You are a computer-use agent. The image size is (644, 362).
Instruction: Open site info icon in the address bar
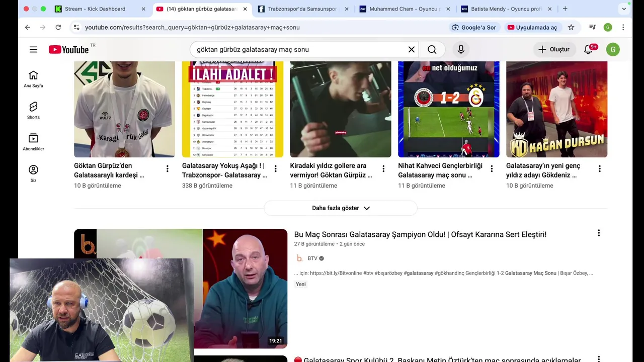[76, 27]
